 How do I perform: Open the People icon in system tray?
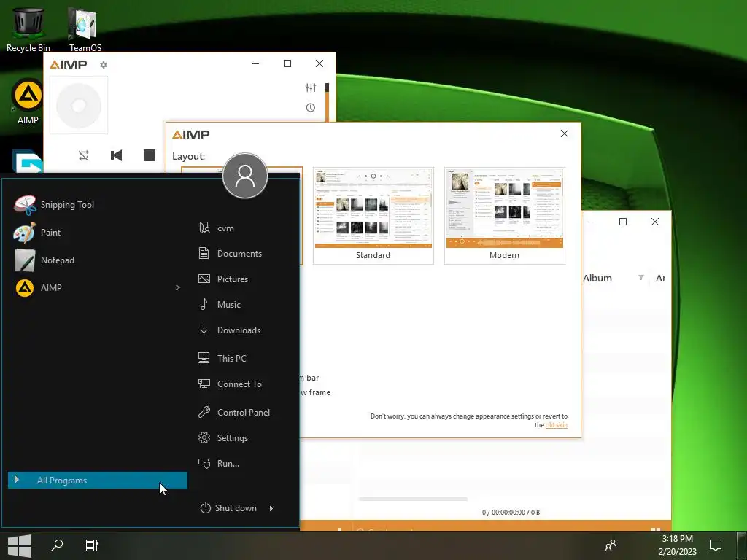click(x=611, y=545)
